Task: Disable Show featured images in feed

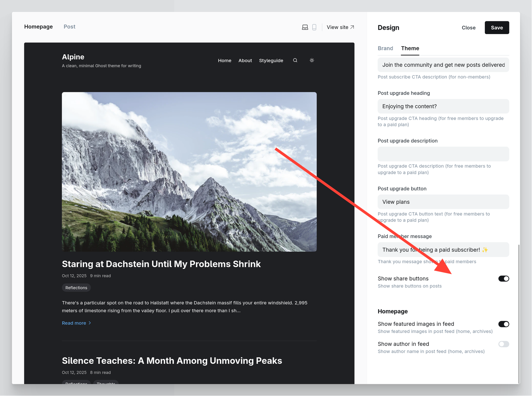Action: pyautogui.click(x=503, y=324)
